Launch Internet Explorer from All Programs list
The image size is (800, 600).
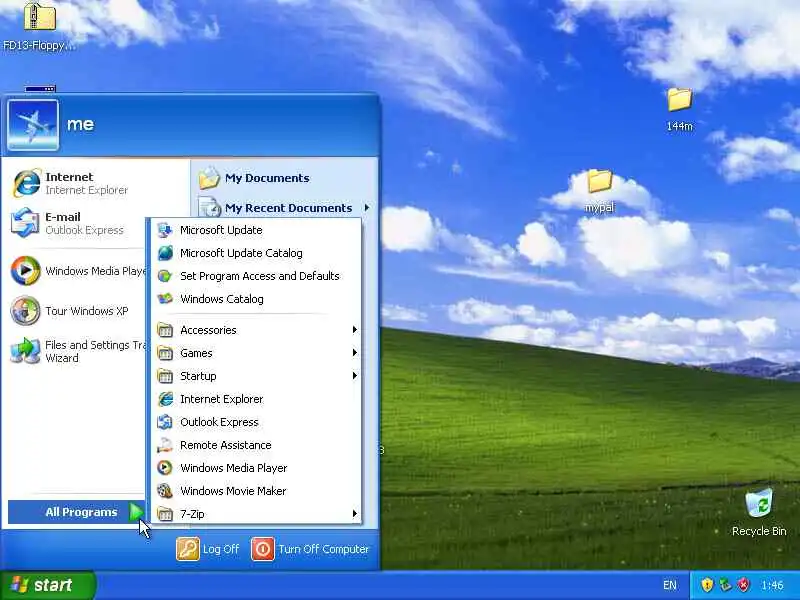point(256,399)
